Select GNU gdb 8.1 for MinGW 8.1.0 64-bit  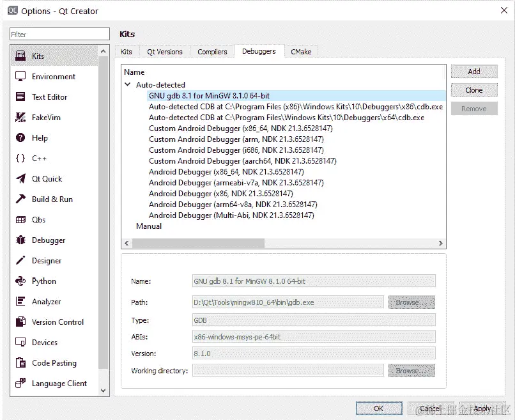tap(296, 96)
